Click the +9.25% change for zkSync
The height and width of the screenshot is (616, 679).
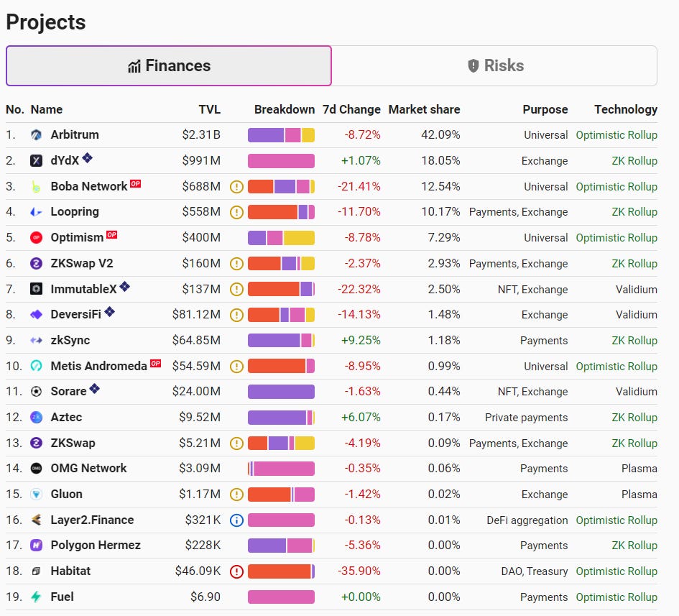tap(361, 341)
